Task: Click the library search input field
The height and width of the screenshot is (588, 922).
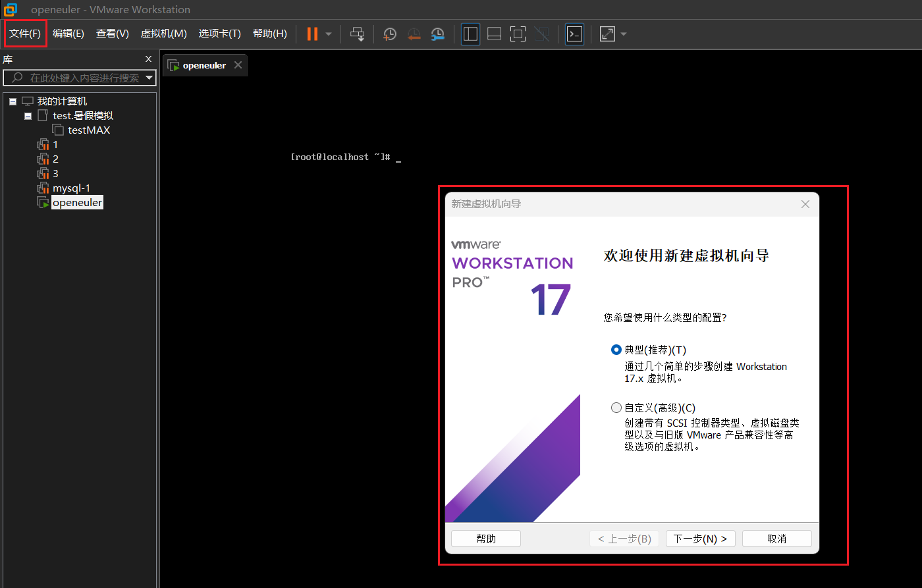Action: pyautogui.click(x=79, y=78)
